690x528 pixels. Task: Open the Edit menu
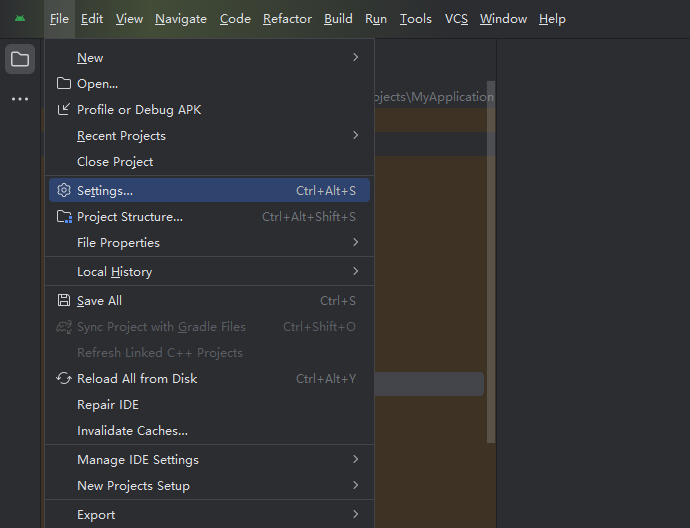coord(92,19)
